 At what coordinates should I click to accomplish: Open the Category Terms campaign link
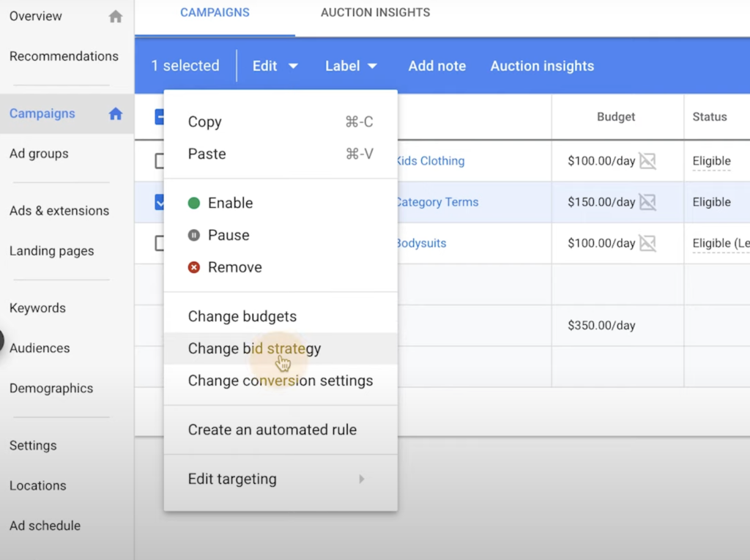point(437,202)
